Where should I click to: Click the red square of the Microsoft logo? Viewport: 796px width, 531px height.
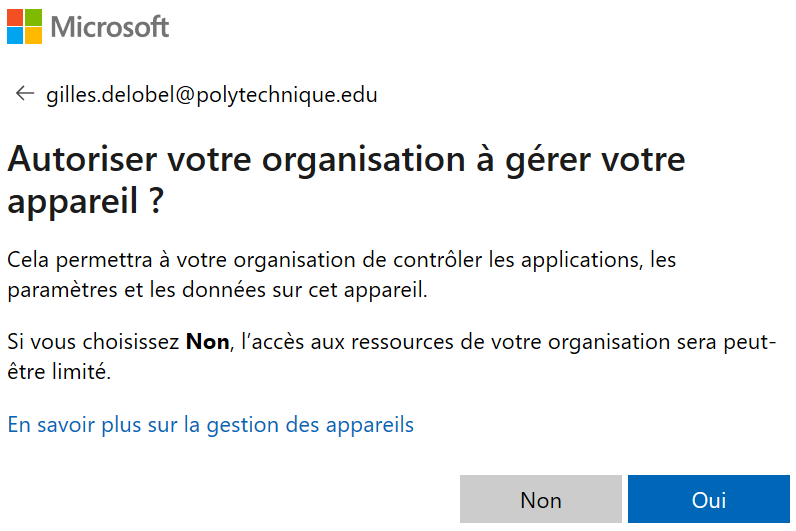[x=15, y=17]
